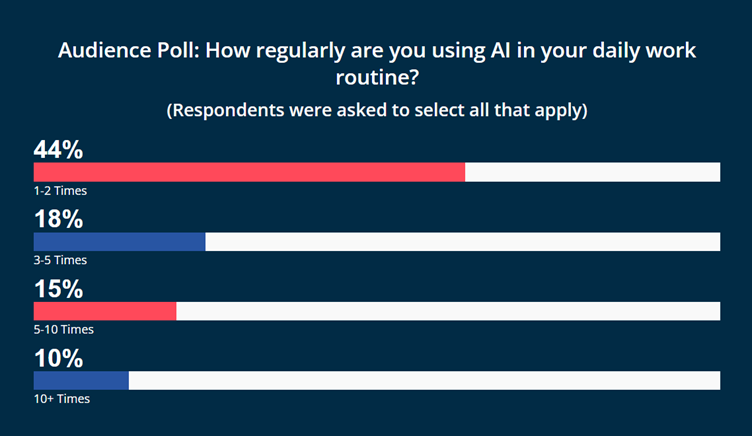This screenshot has height=436, width=752.
Task: Select the 44% percentage value
Action: pyautogui.click(x=59, y=149)
